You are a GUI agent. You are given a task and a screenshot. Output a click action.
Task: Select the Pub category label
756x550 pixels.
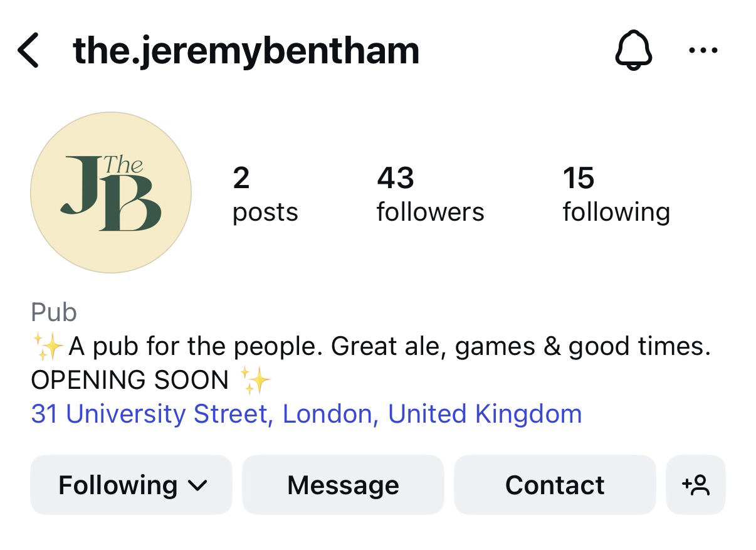coord(54,312)
